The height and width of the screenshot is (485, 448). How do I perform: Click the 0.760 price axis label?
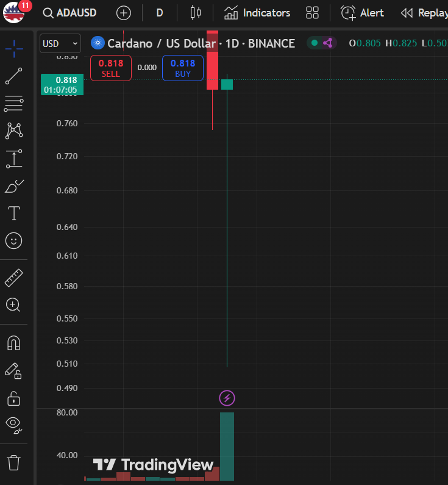point(67,123)
